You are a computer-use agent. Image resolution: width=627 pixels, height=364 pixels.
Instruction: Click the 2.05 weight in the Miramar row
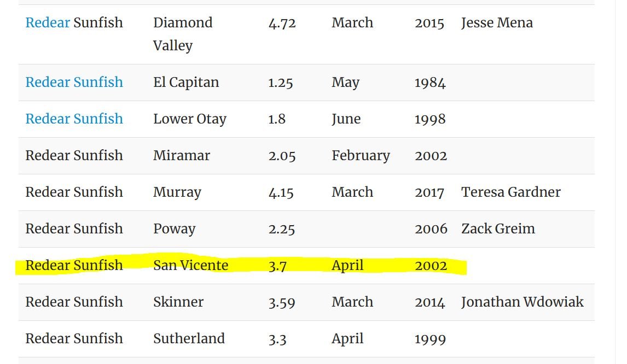282,156
